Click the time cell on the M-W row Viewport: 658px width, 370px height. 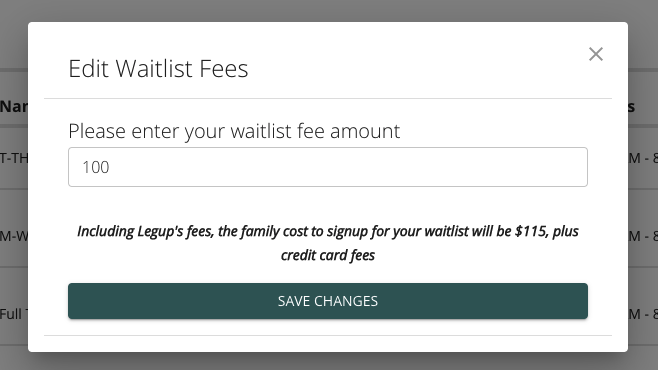643,236
